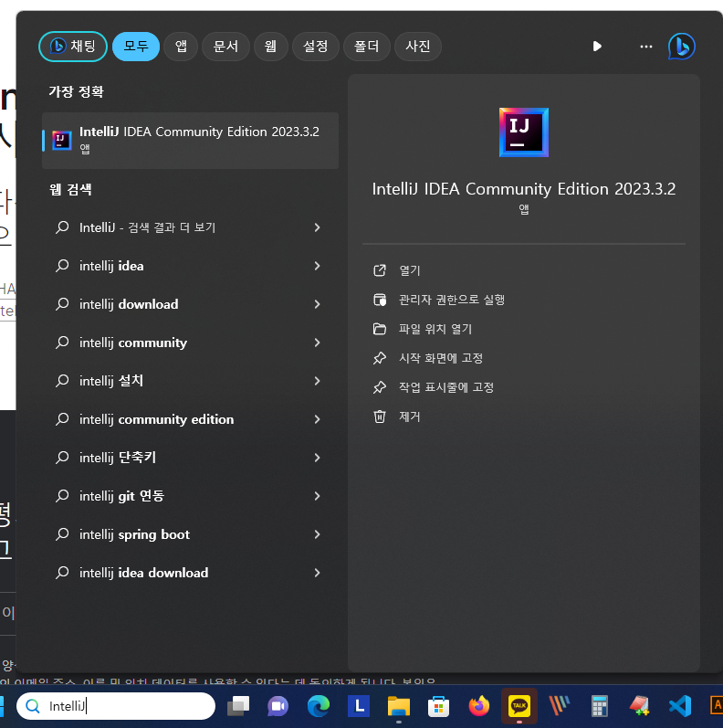Expand chevron for 'intellij download' suggestion
This screenshot has height=728, width=723.
(317, 304)
